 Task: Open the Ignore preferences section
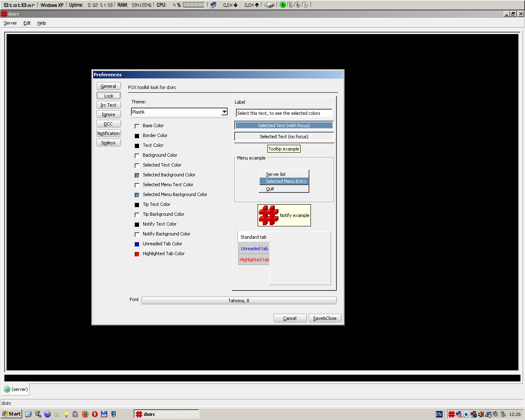click(x=109, y=114)
